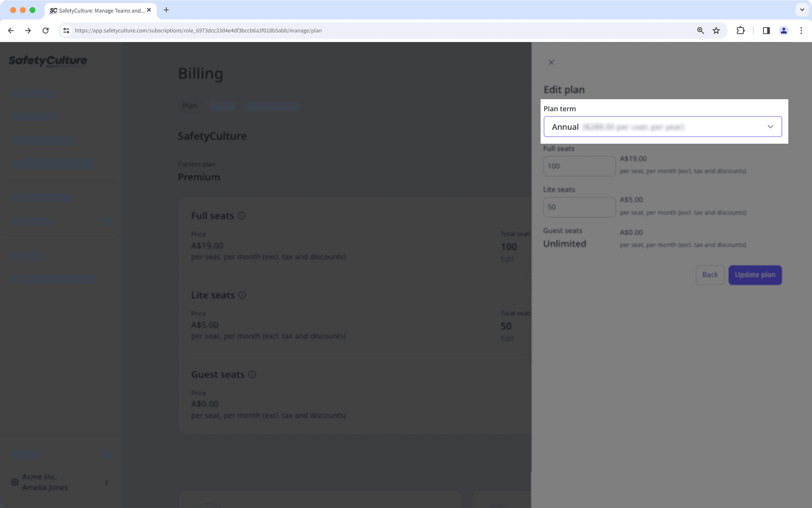The height and width of the screenshot is (508, 812).
Task: Click the browser profile avatar icon
Action: pos(783,30)
